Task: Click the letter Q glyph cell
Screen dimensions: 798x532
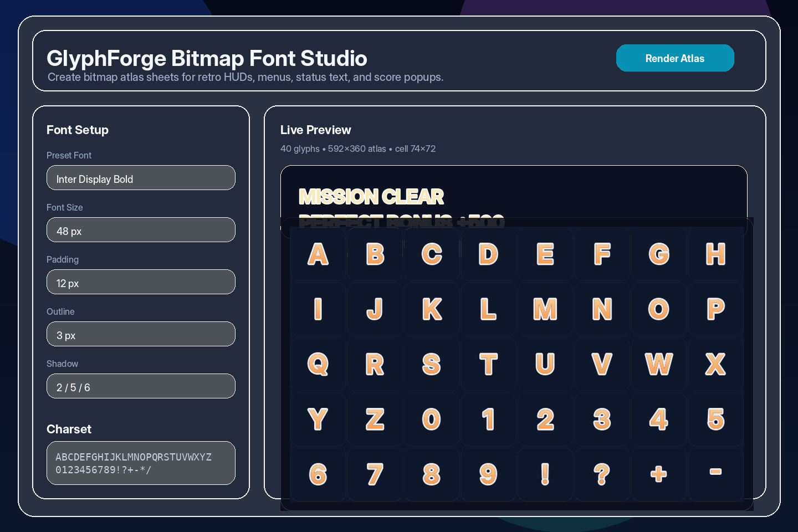Action: click(x=318, y=364)
